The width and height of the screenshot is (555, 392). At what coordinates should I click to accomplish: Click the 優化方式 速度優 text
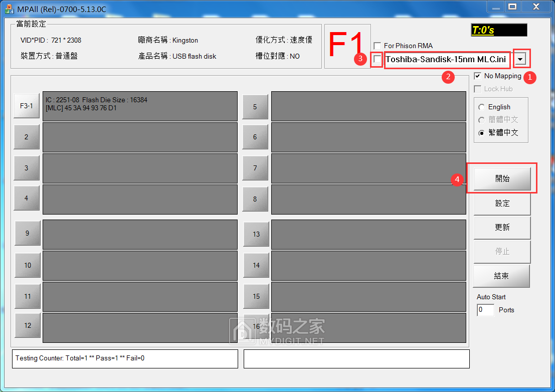point(284,40)
